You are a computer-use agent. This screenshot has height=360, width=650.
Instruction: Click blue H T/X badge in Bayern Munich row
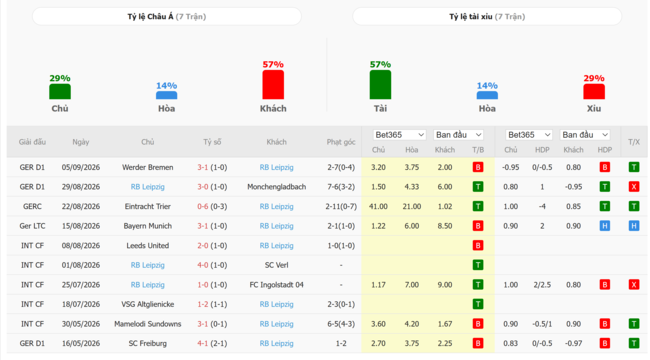tap(634, 226)
